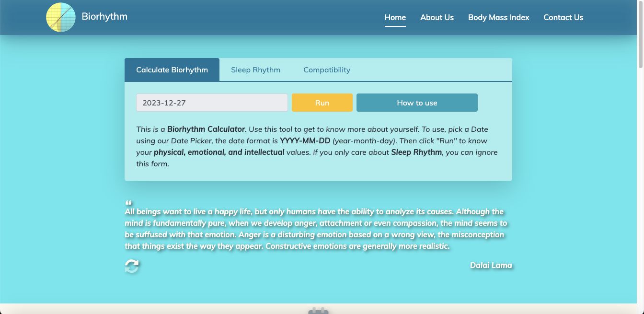Image resolution: width=644 pixels, height=314 pixels.
Task: Click the date input showing 2023-12-27
Action: pyautogui.click(x=212, y=103)
